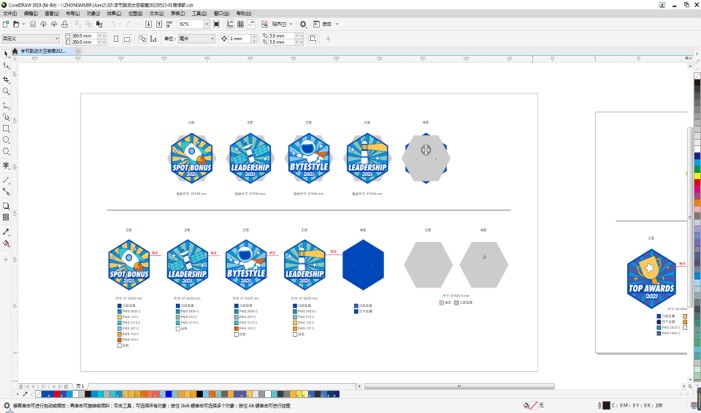Toggle Show rulers in the toolbar

230,24
